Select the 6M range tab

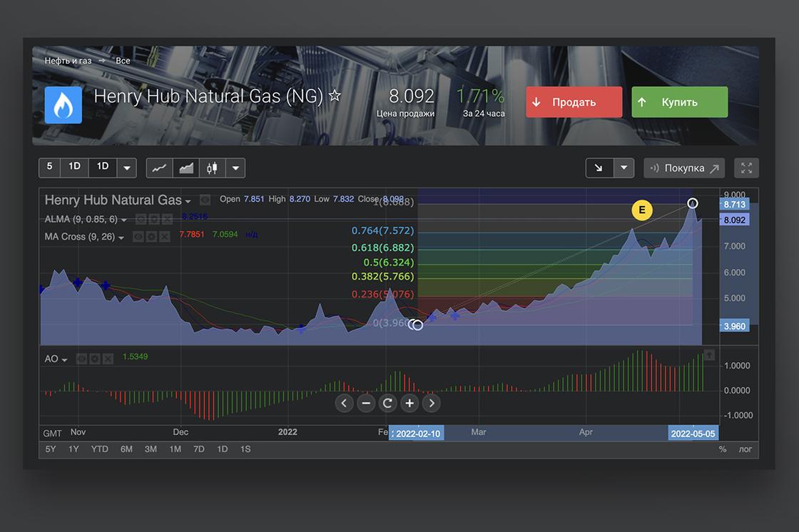126,449
